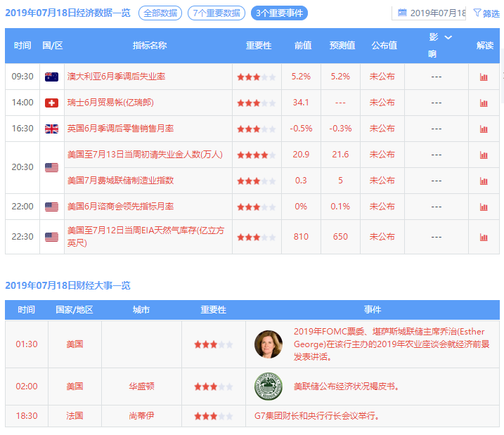Switch to the 7个重要数据 tab
Screen dimensions: 504x435
(217, 13)
